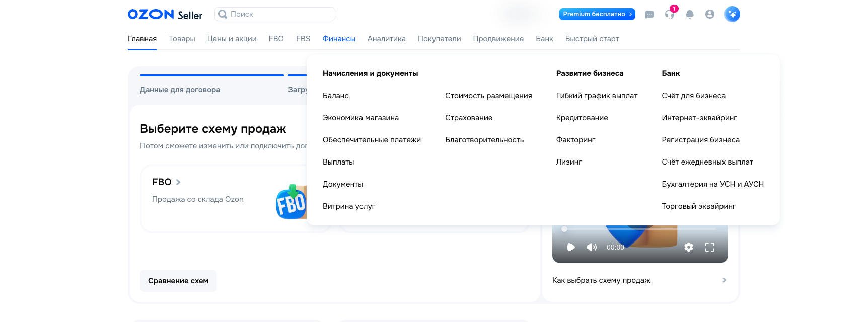Mute the video sound
This screenshot has width=868, height=322.
click(592, 247)
